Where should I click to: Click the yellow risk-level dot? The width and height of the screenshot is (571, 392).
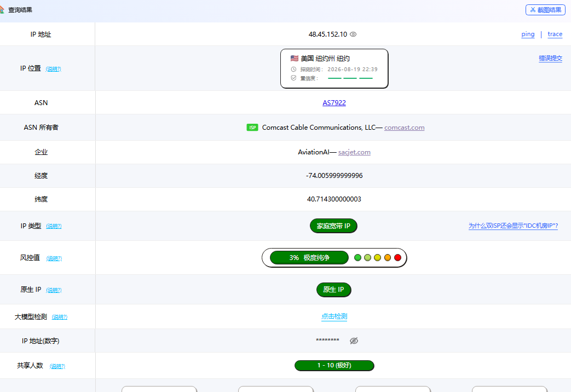tap(377, 257)
